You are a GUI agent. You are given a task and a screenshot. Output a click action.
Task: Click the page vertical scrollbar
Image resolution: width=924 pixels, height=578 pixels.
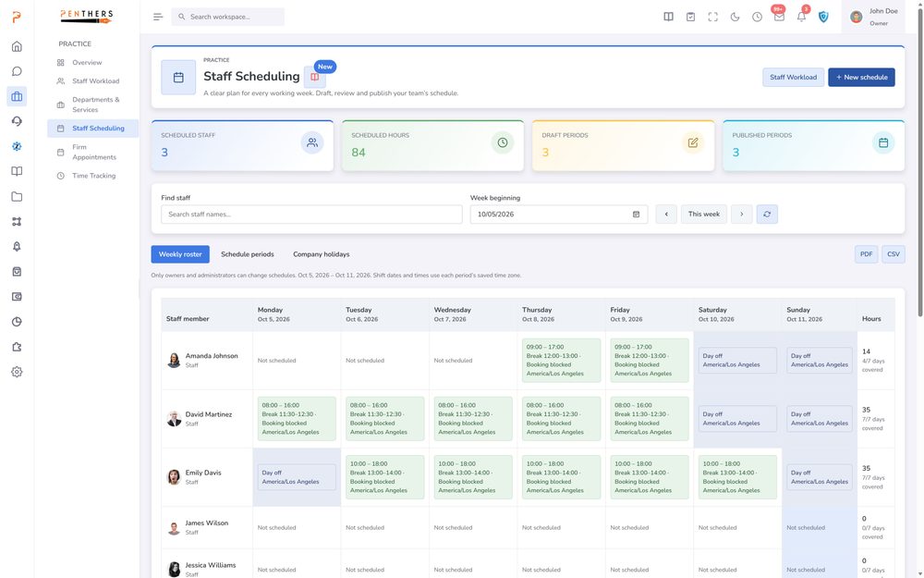919,162
